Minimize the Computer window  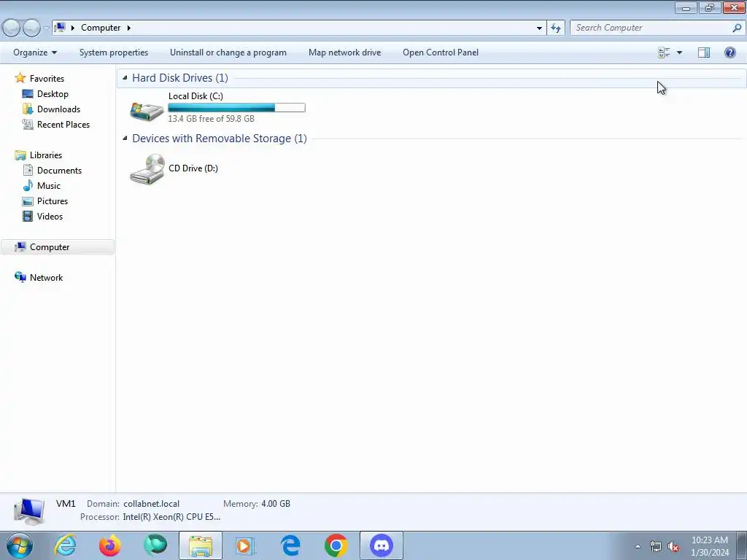pos(686,7)
